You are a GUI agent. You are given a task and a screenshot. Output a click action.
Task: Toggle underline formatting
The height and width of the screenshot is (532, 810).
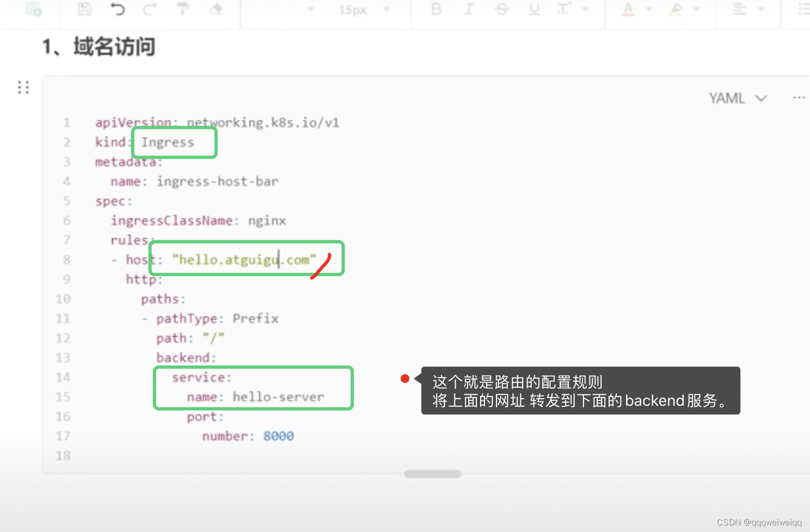535,9
